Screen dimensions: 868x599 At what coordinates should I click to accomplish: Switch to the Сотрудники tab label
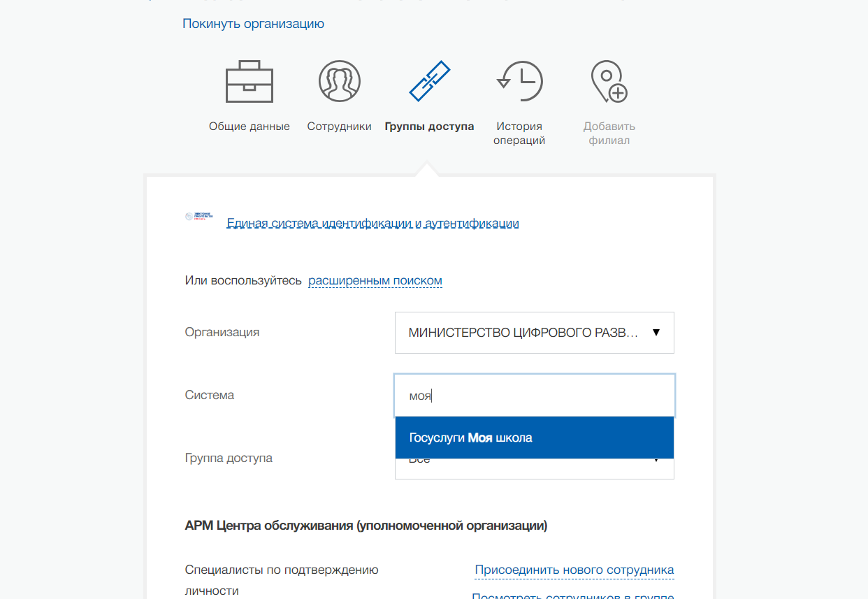[339, 127]
